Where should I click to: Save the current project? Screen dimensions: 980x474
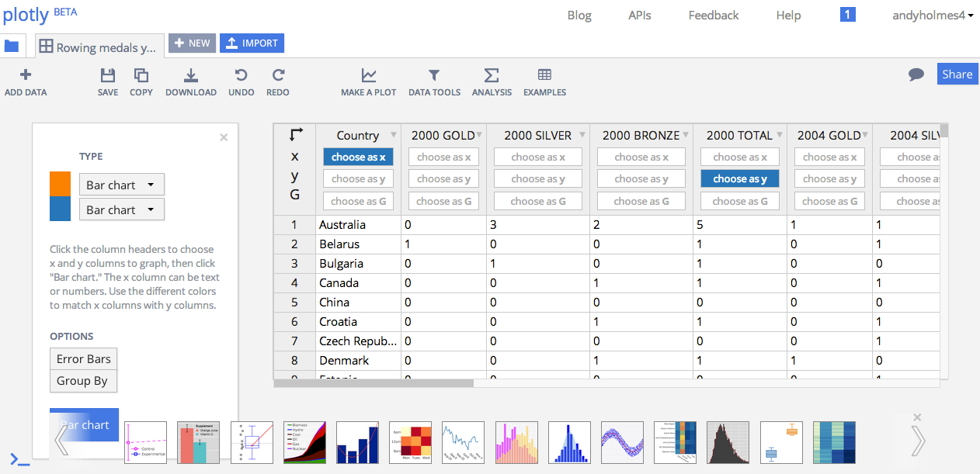107,81
